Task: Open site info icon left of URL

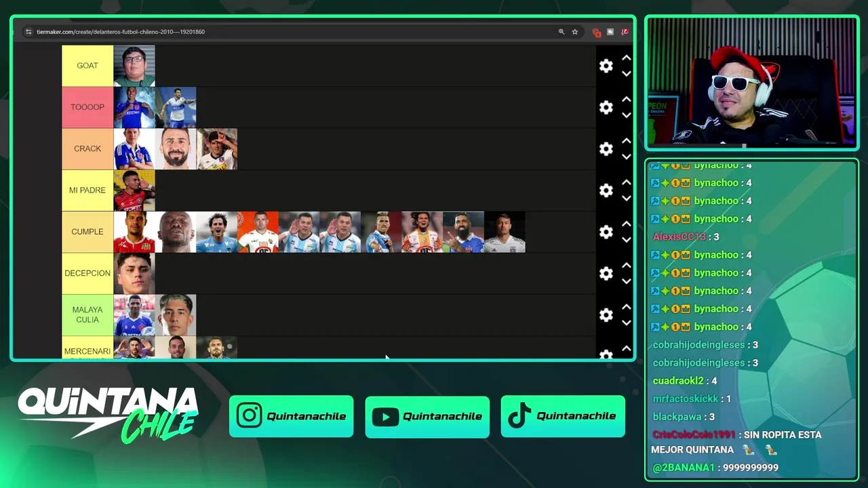Action: click(x=28, y=32)
